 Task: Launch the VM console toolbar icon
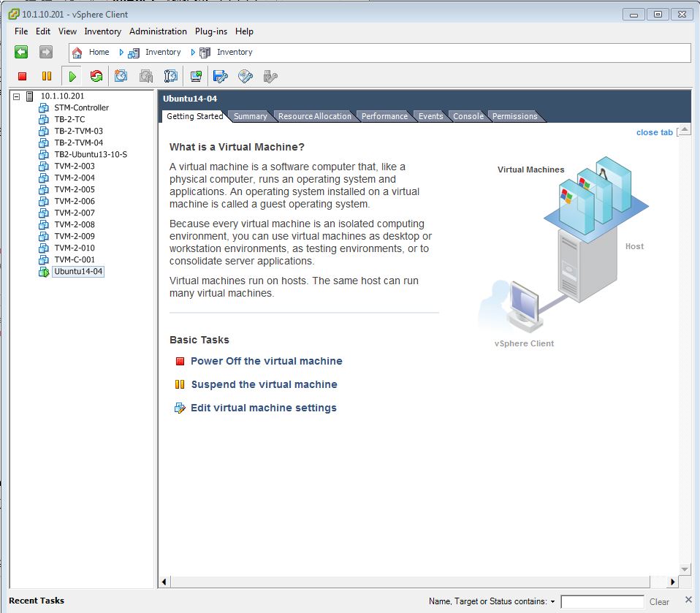coord(196,76)
